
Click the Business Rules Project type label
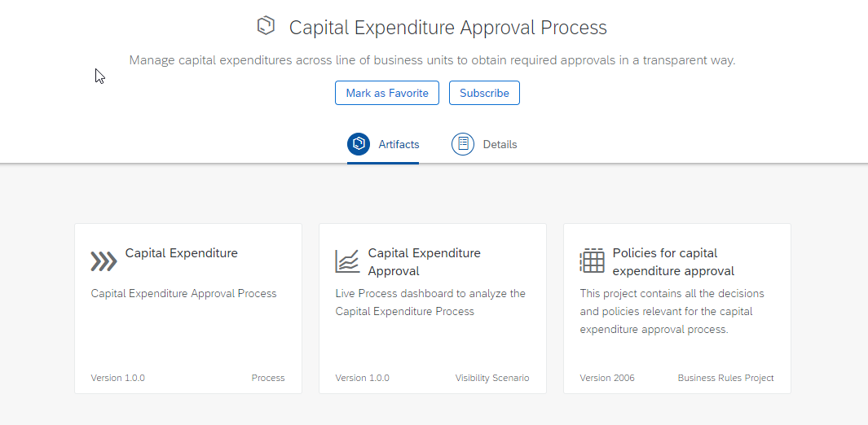pos(725,378)
